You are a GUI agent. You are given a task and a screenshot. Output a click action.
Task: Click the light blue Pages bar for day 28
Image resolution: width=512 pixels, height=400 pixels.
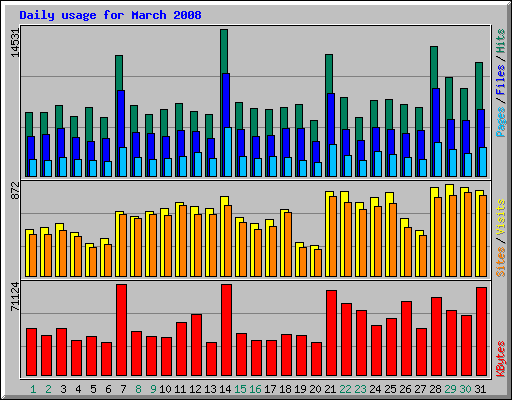tap(438, 160)
